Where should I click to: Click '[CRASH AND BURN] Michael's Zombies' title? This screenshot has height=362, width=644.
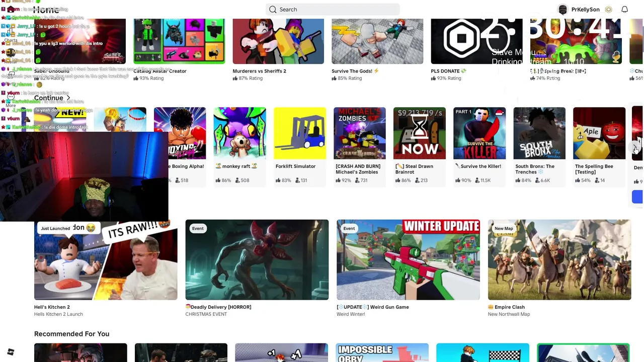click(358, 169)
